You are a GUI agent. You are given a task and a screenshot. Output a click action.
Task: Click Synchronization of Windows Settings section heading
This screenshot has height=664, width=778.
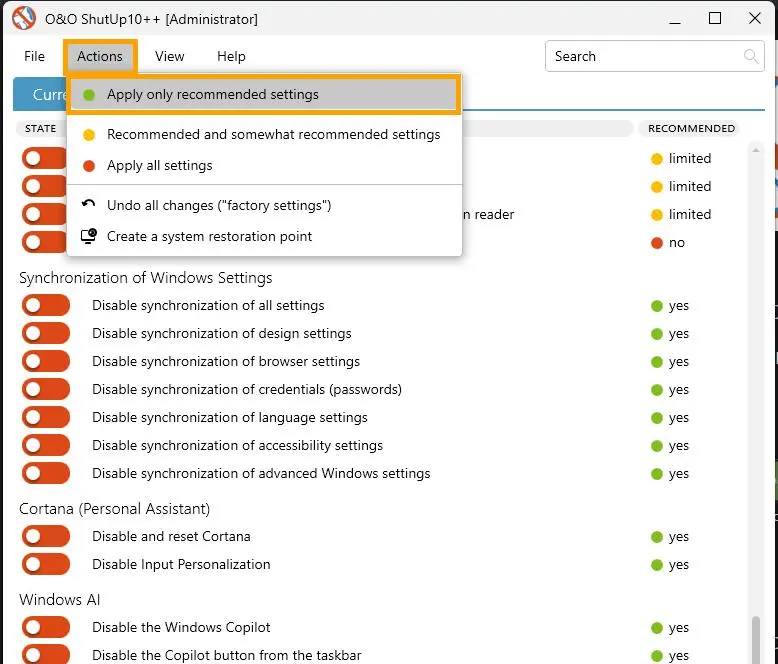(145, 278)
